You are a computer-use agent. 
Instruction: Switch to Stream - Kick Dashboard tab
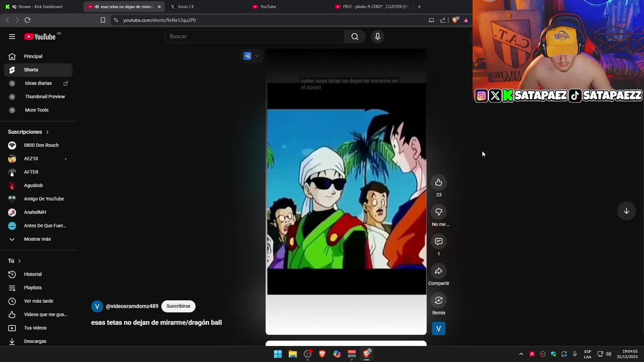tap(39, 7)
